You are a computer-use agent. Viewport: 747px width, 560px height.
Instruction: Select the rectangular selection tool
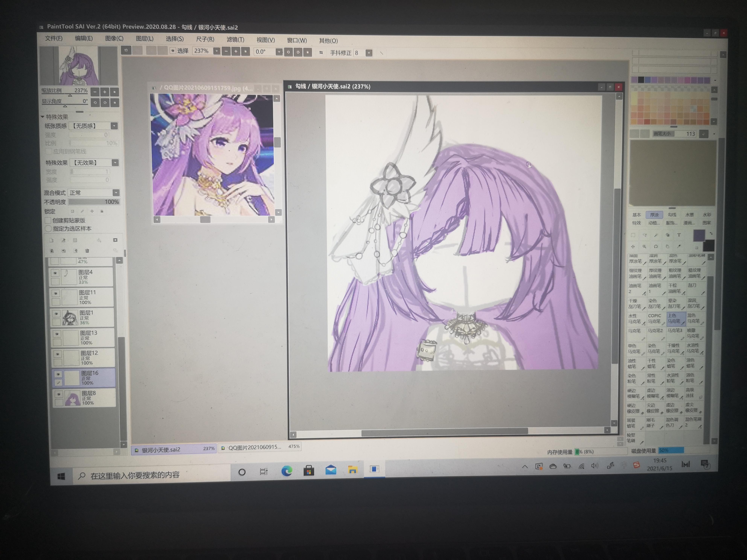pos(633,235)
